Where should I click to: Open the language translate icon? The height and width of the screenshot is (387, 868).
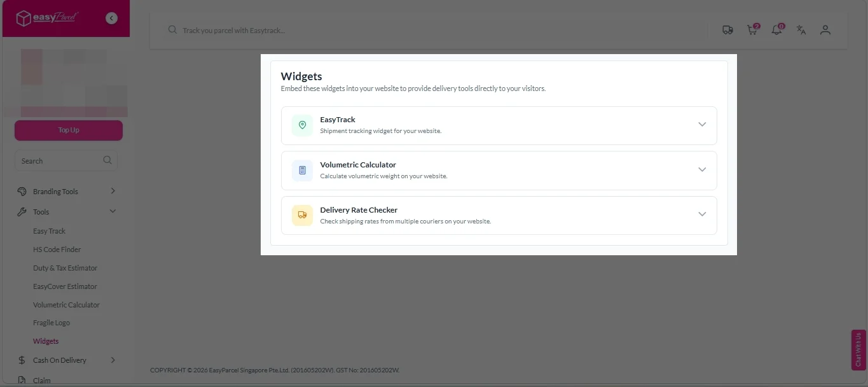pyautogui.click(x=801, y=30)
